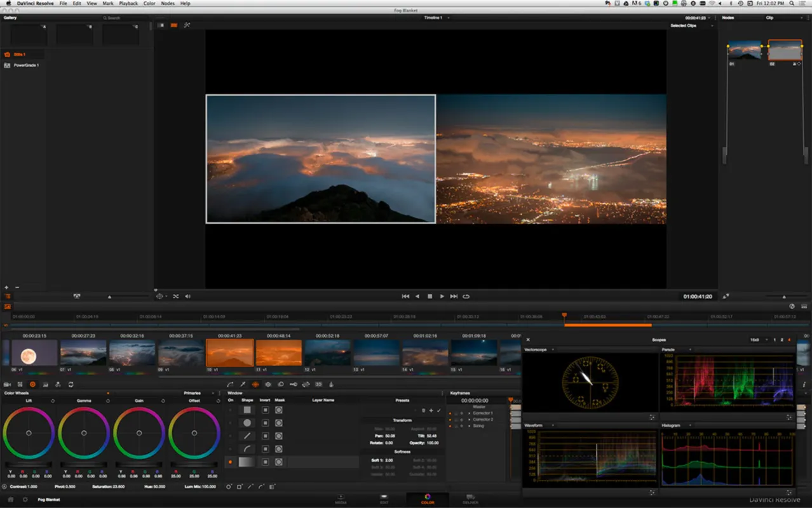This screenshot has width=812, height=508.
Task: Open the Curves palette icon
Action: (x=230, y=384)
